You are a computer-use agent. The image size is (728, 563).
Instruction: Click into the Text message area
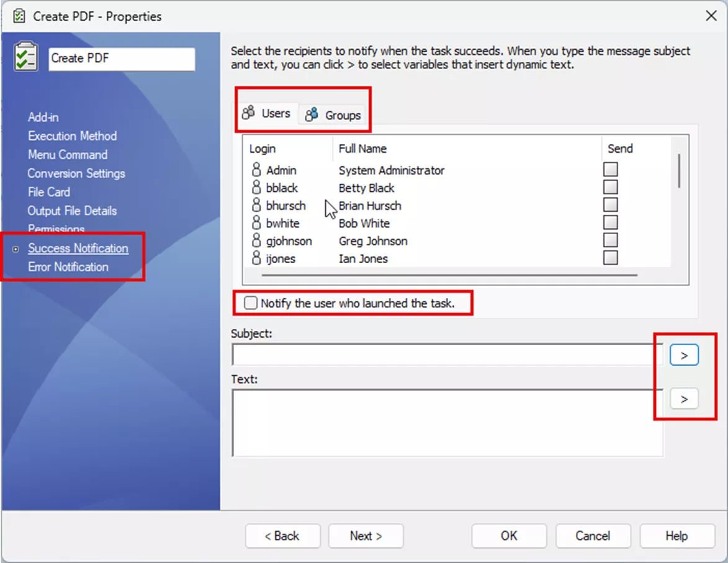click(x=447, y=423)
